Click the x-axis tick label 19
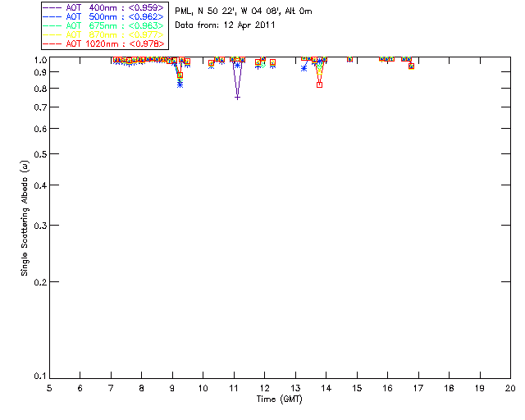The image size is (525, 420). [x=480, y=388]
